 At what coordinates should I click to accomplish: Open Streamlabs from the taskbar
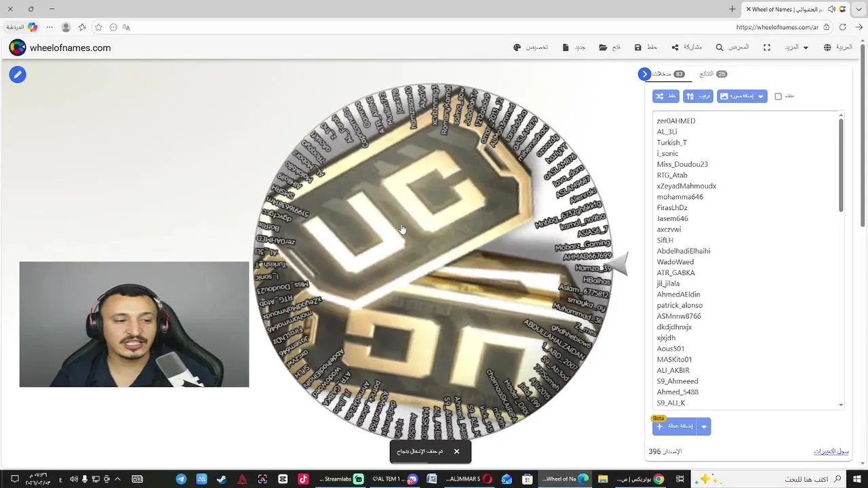click(342, 479)
